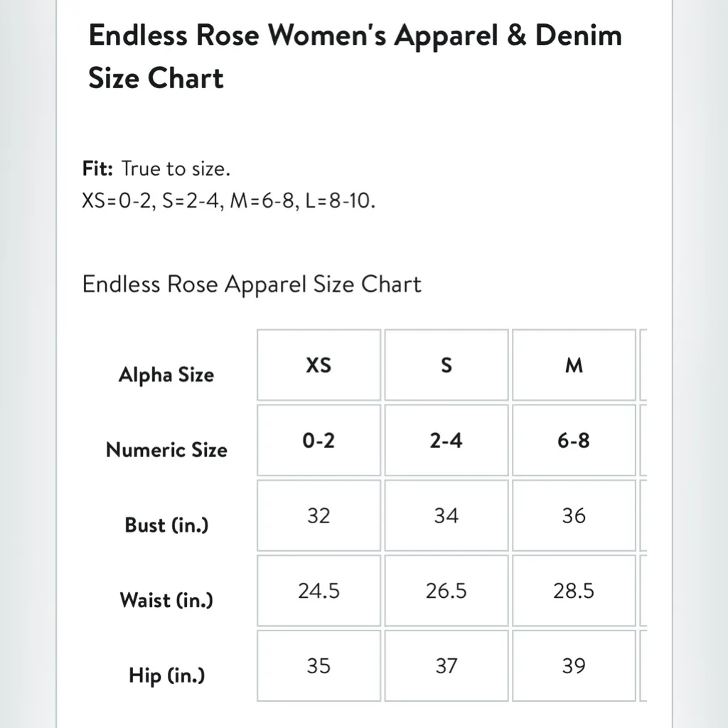Click the bust measurement 34 cell

pyautogui.click(x=446, y=515)
